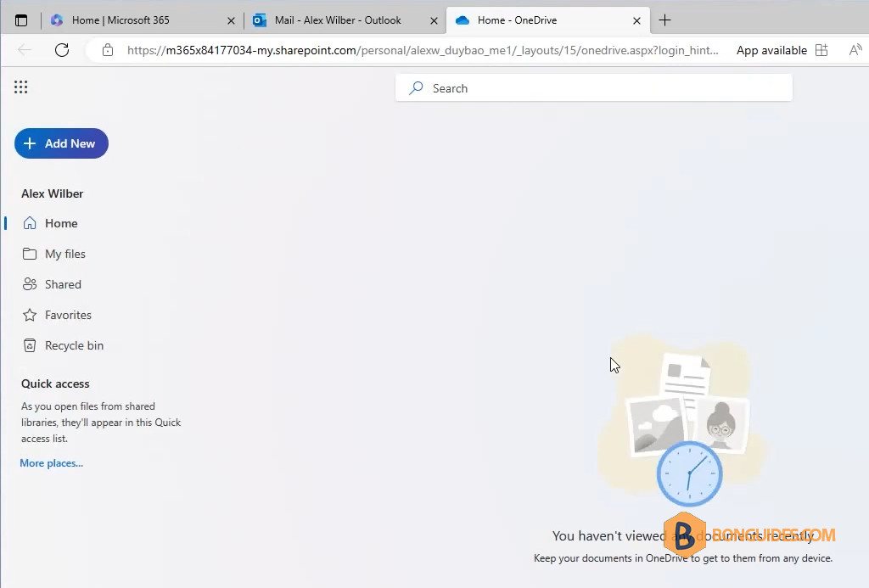
Task: Click the Outlook icon on Mail tab
Action: [x=260, y=20]
